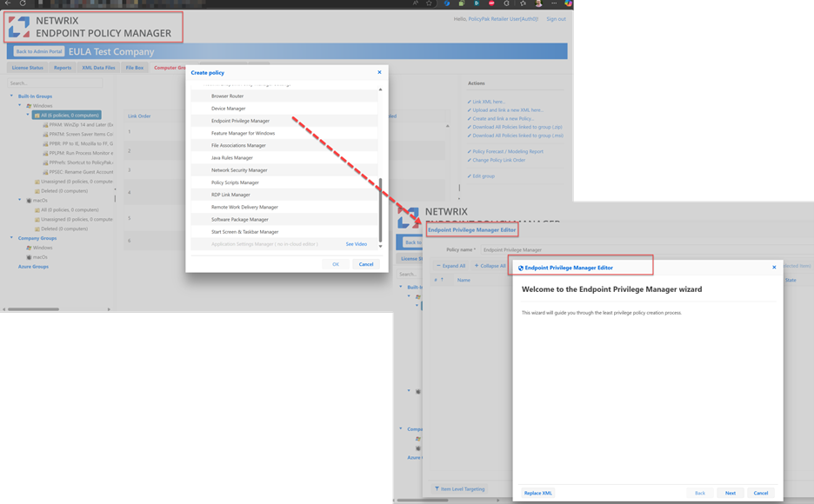
Task: Click the group Search input field
Action: pyautogui.click(x=55, y=83)
